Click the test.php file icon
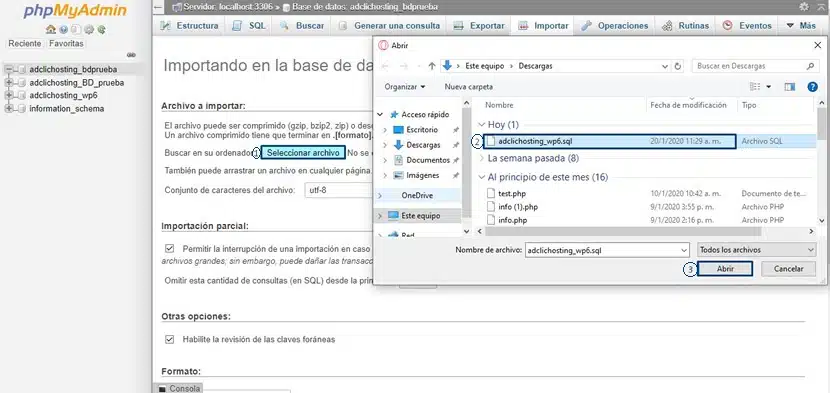Image resolution: width=830 pixels, height=393 pixels. (491, 194)
